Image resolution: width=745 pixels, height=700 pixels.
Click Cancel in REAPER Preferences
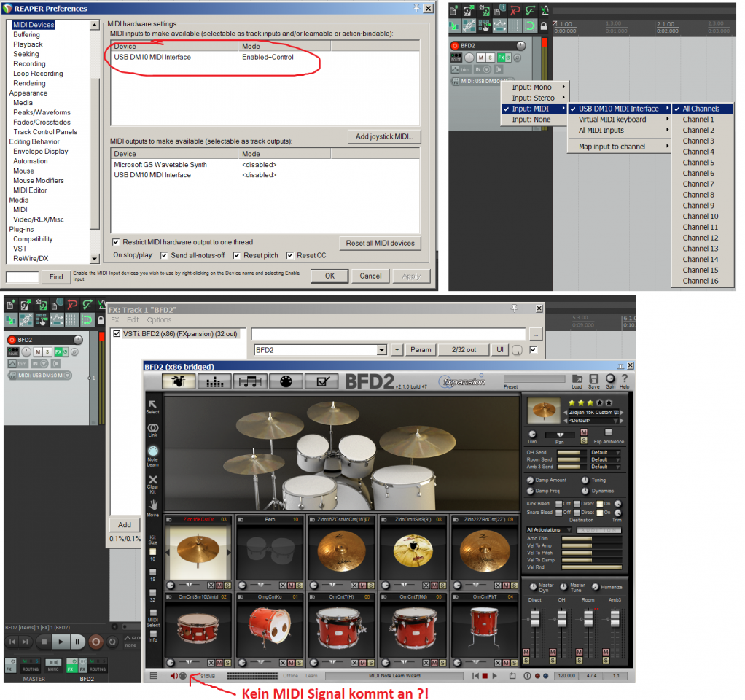(x=370, y=276)
